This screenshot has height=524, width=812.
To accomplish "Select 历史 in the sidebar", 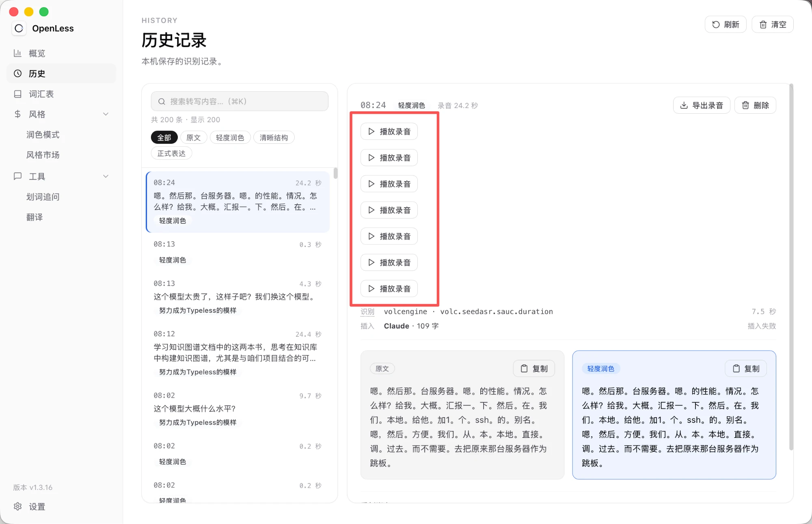I will pyautogui.click(x=61, y=74).
